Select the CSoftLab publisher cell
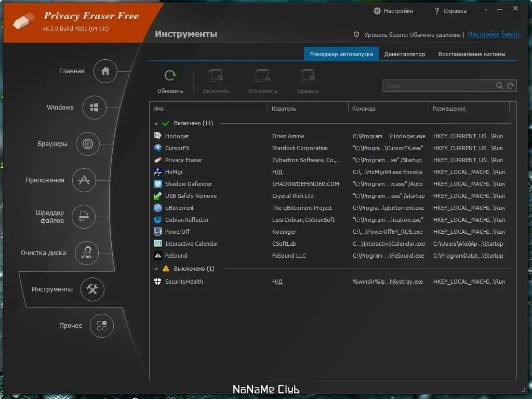 [284, 244]
